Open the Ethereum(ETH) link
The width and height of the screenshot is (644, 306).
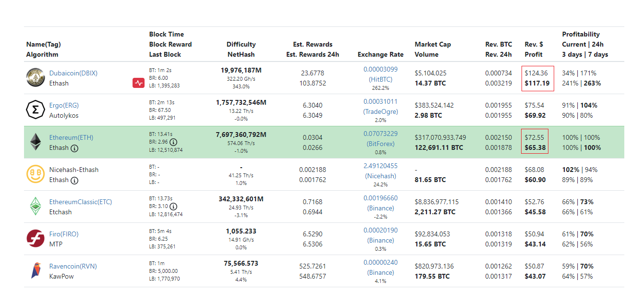click(x=71, y=137)
